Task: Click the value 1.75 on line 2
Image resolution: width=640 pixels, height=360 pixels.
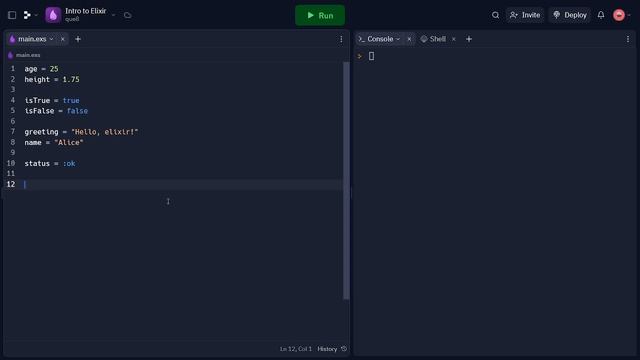Action: coord(71,80)
